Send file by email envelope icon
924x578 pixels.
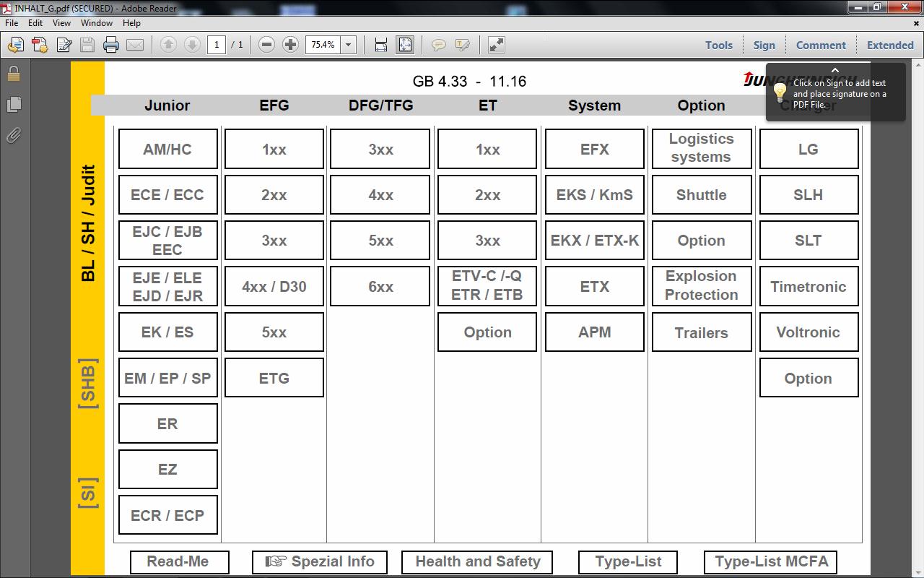(x=135, y=45)
